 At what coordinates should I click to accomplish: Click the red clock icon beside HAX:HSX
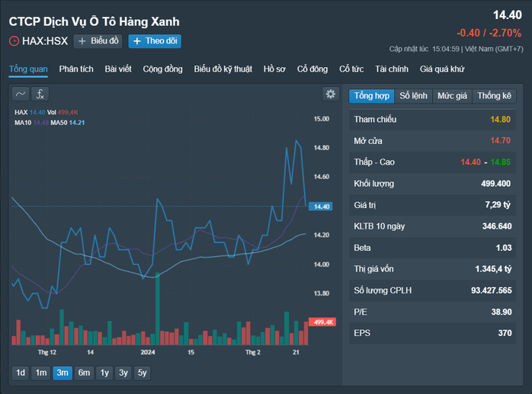click(x=14, y=41)
